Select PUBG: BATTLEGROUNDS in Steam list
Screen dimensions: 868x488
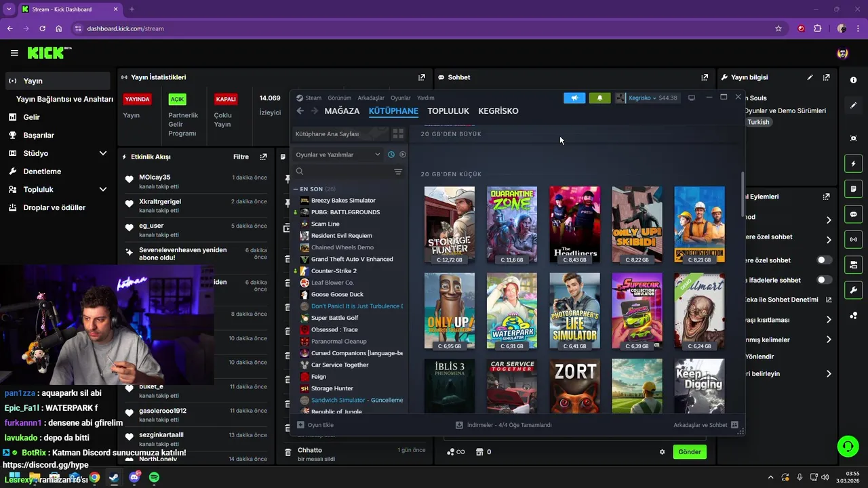pos(345,212)
